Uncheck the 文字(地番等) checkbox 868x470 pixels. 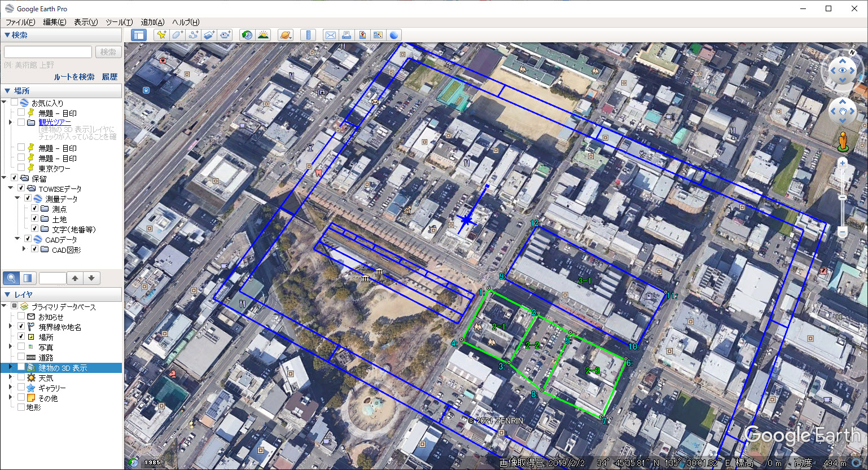(34, 229)
